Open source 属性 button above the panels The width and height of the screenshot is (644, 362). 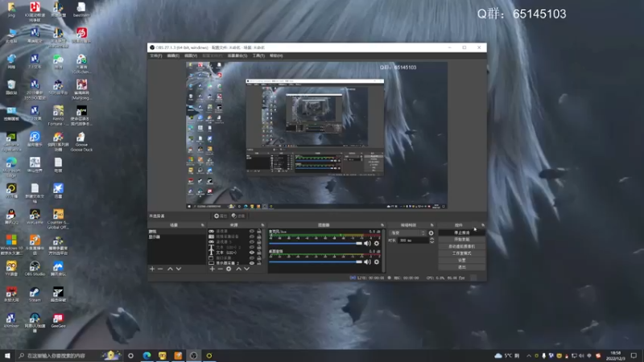tap(220, 216)
